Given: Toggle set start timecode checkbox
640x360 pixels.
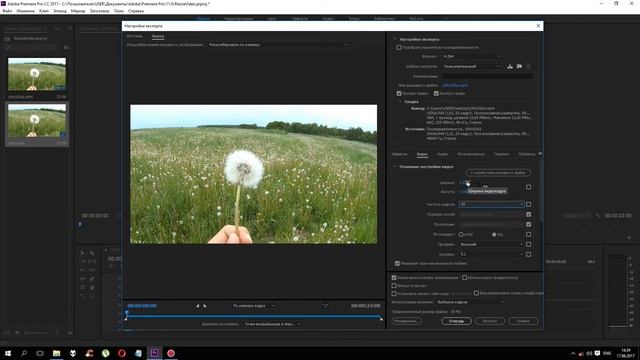Looking at the screenshot, I should coord(394,293).
